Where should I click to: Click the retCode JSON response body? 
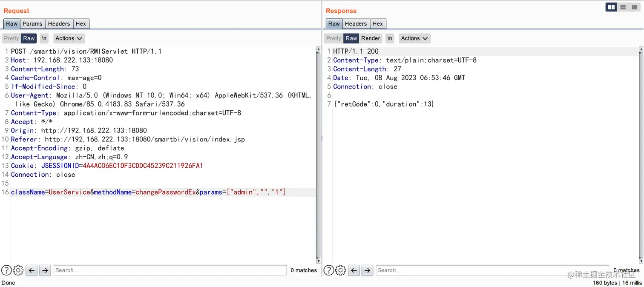click(x=384, y=104)
